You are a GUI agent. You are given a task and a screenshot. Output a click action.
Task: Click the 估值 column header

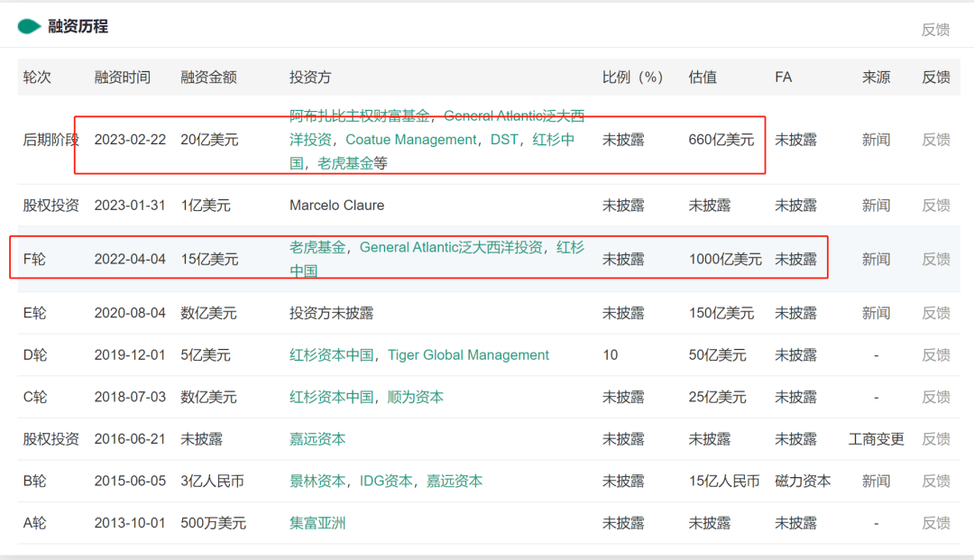(x=703, y=77)
